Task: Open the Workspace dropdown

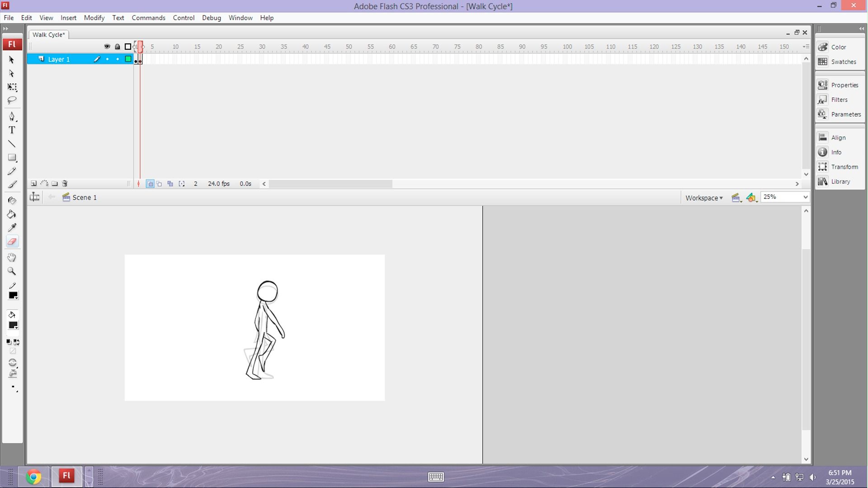Action: pyautogui.click(x=704, y=197)
